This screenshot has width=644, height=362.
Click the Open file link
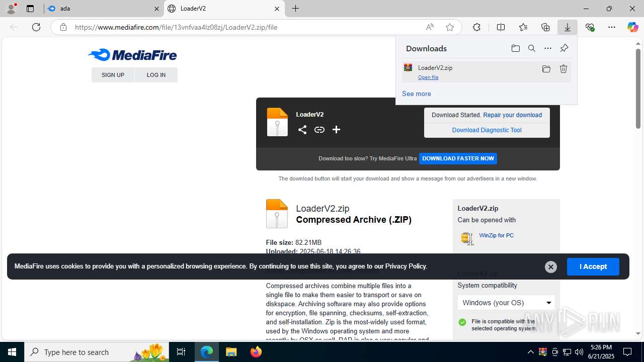click(428, 77)
